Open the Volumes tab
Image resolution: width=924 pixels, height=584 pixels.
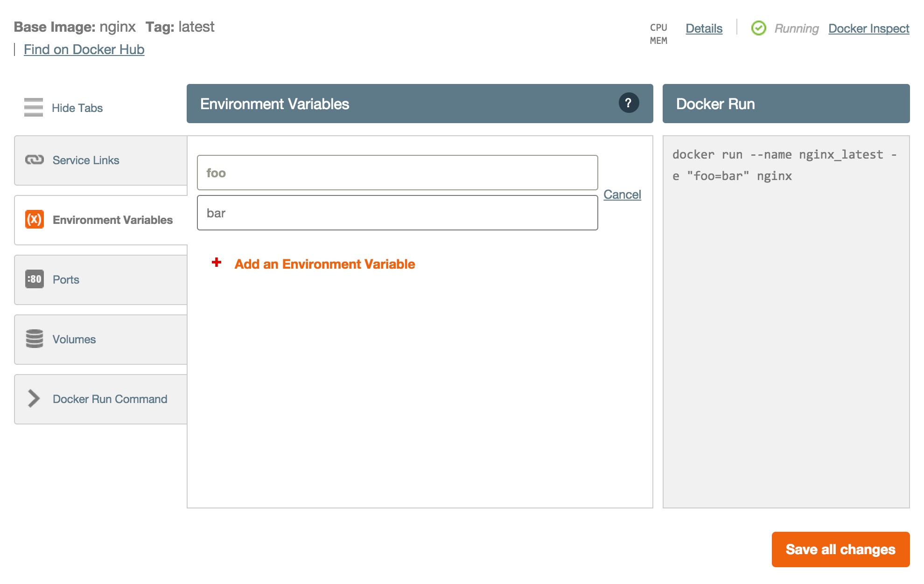[101, 339]
